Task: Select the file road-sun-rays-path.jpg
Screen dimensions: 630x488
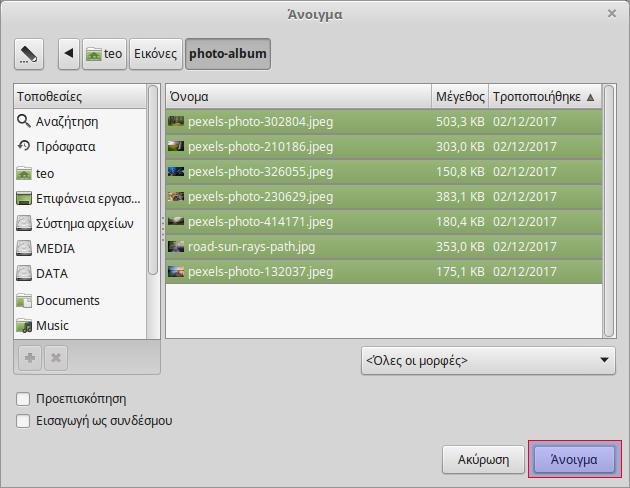Action: tap(249, 246)
